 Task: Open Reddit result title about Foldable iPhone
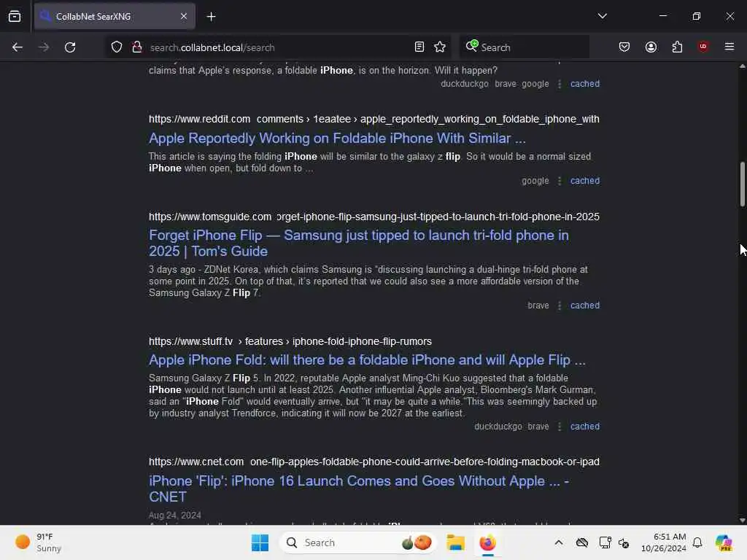click(x=337, y=138)
